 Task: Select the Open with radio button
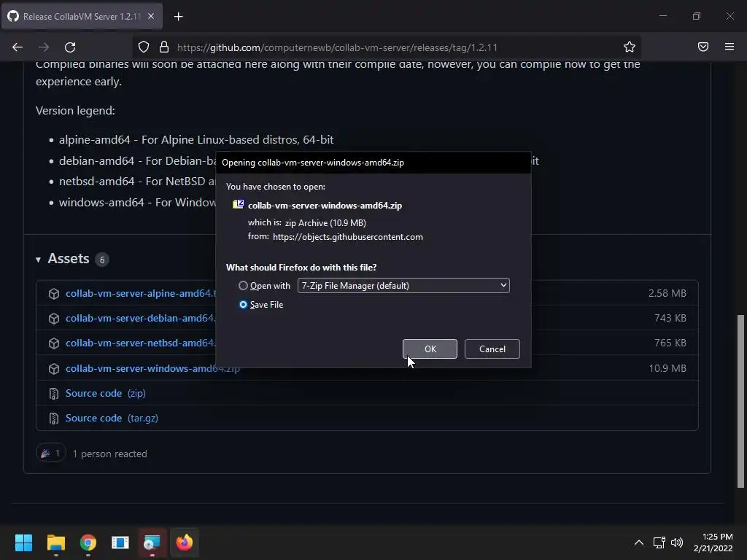[x=243, y=286]
